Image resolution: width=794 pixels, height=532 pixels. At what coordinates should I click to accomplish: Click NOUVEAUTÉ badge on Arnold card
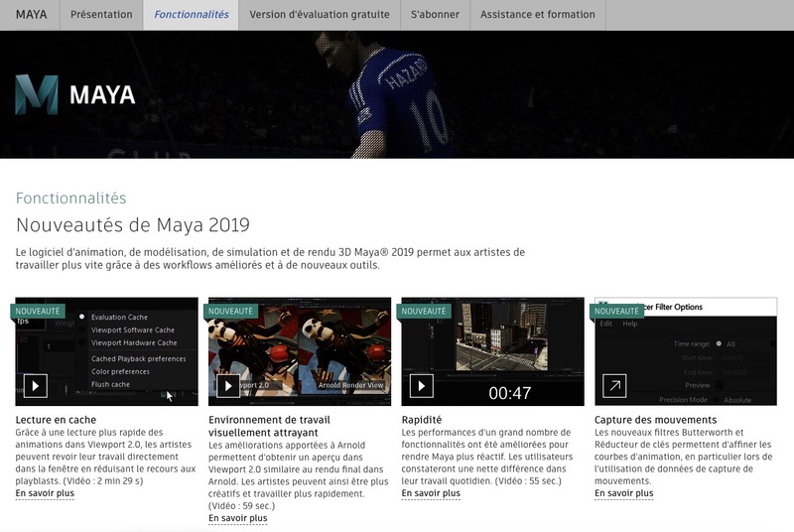(x=230, y=311)
